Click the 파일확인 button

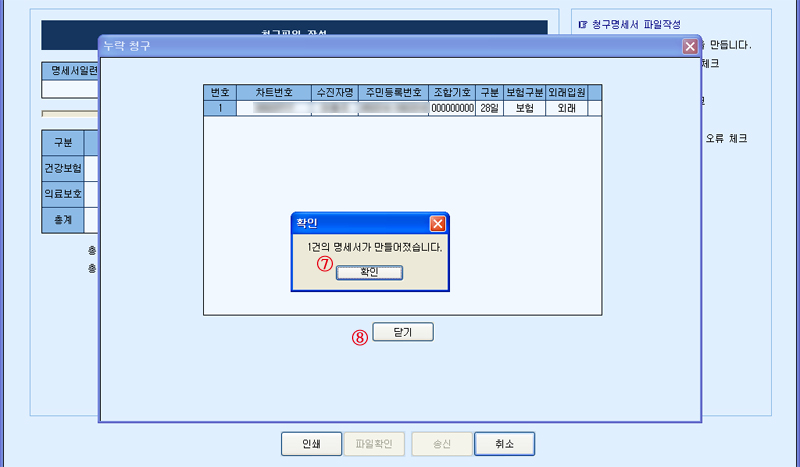373,443
